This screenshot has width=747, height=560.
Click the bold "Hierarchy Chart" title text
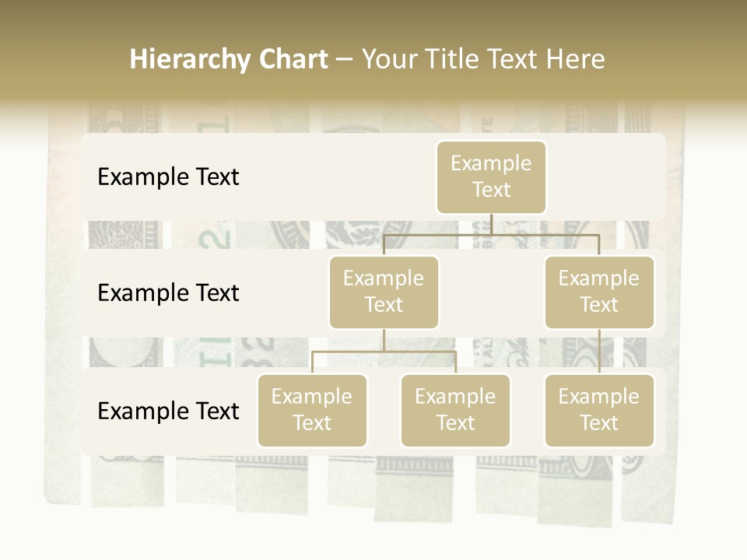pyautogui.click(x=228, y=59)
